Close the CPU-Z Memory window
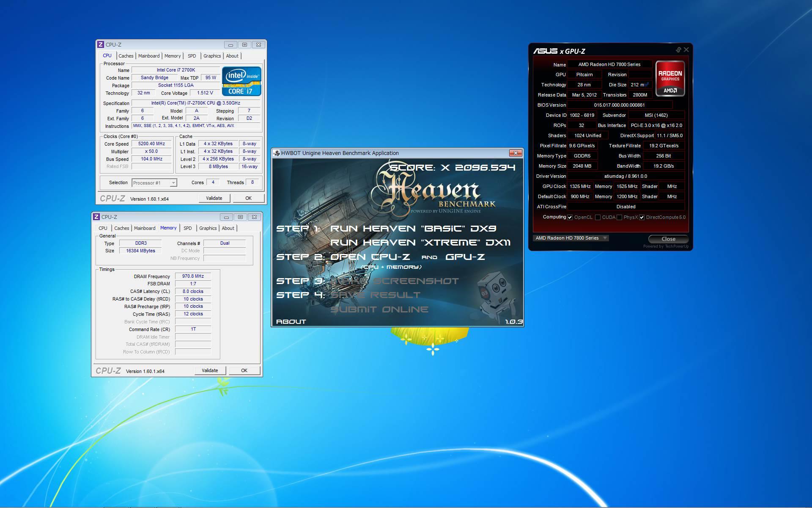Screen dimensions: 812x508 pyautogui.click(x=254, y=217)
